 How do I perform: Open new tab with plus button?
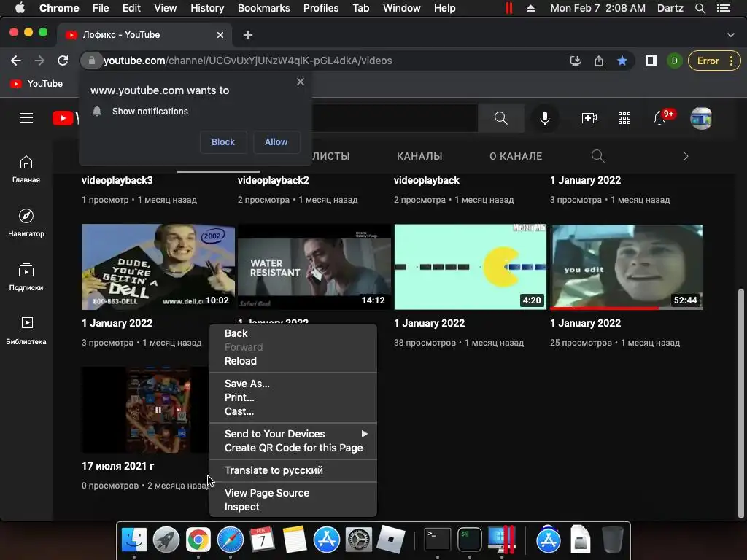(x=248, y=35)
